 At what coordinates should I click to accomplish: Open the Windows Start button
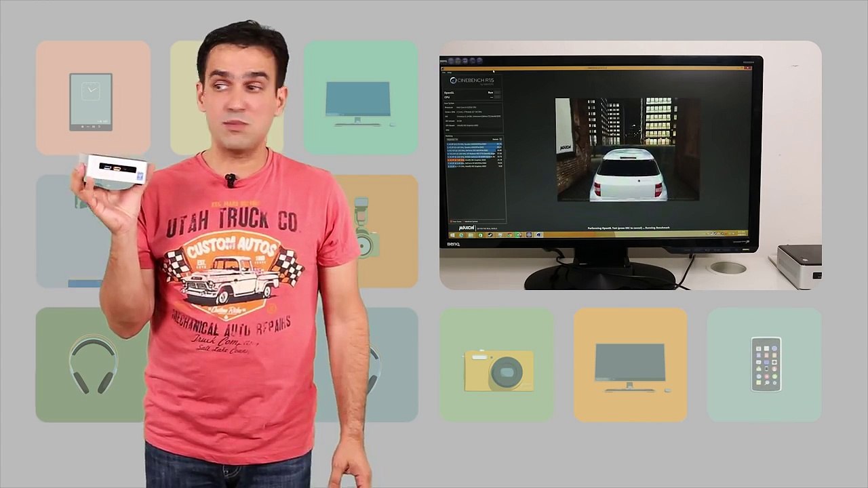click(x=452, y=235)
